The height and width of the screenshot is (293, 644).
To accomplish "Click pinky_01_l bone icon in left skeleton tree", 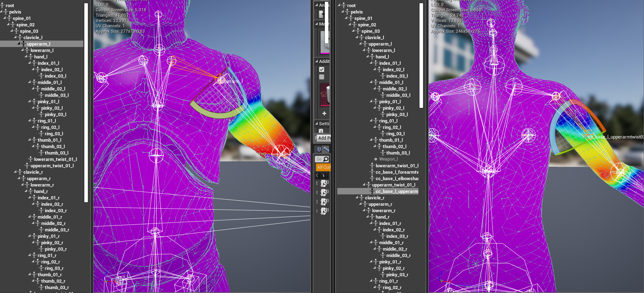I will coord(35,101).
